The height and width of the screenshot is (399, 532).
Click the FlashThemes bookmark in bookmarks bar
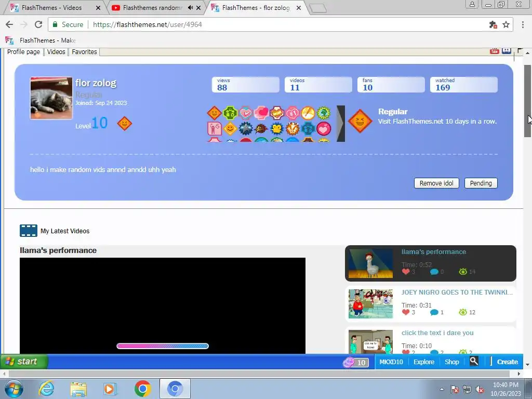(x=41, y=41)
